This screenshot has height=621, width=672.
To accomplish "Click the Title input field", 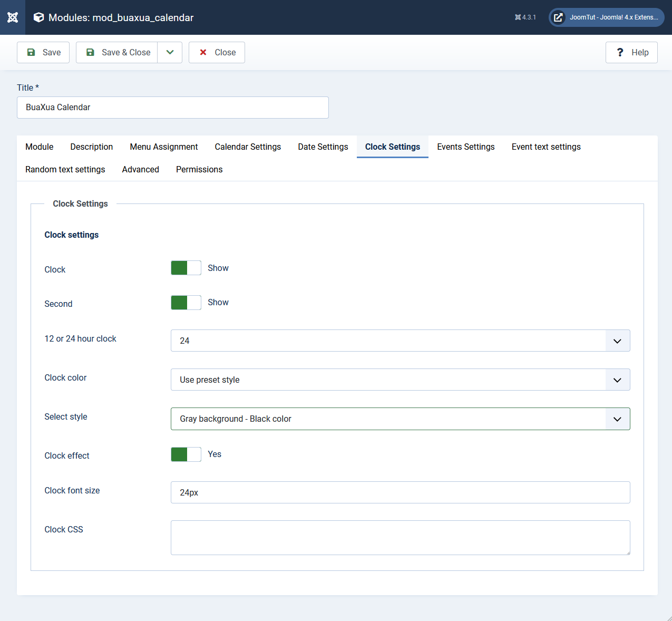I will coord(173,108).
